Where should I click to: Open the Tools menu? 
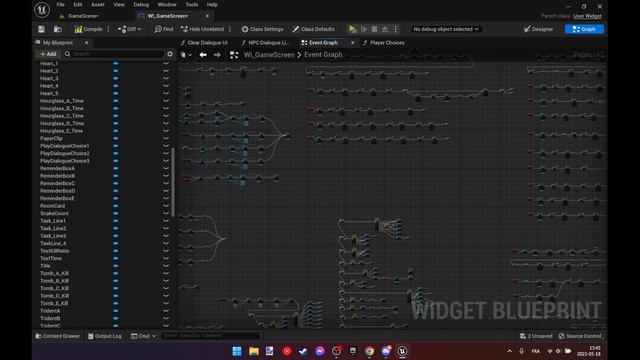pos(191,4)
